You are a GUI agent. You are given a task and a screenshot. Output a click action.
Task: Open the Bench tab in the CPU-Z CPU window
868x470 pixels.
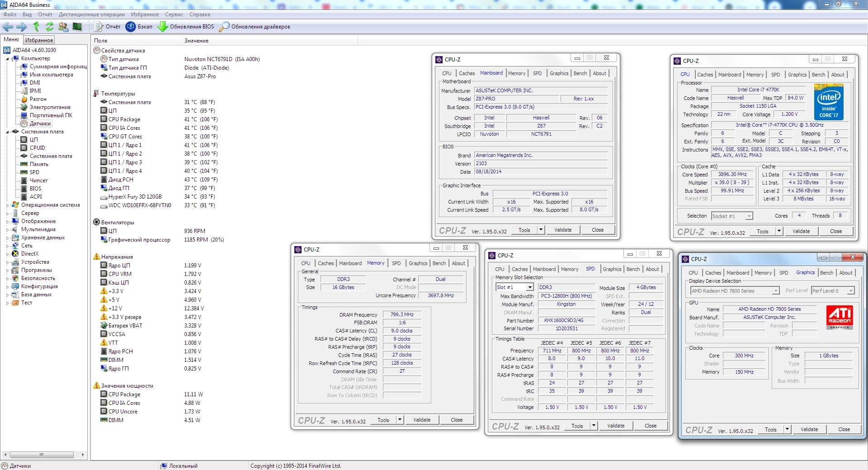click(x=818, y=75)
